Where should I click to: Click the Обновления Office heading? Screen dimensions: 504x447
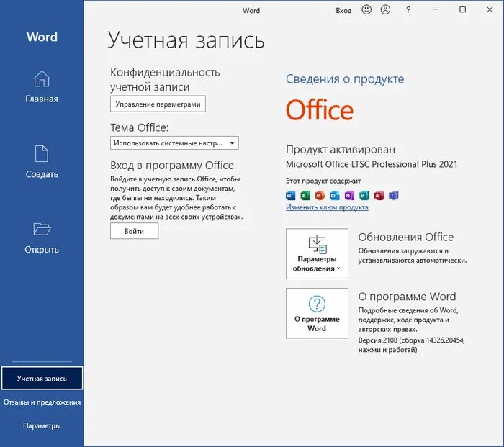[405, 237]
